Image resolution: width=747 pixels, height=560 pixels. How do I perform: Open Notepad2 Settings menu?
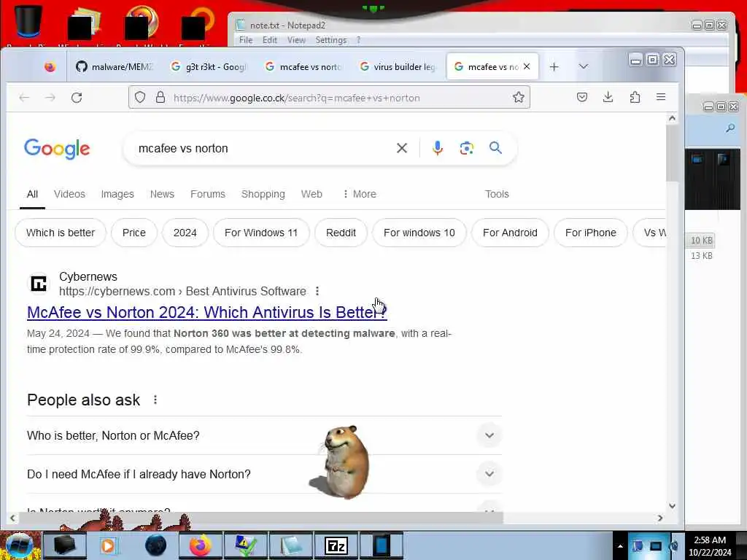[330, 40]
